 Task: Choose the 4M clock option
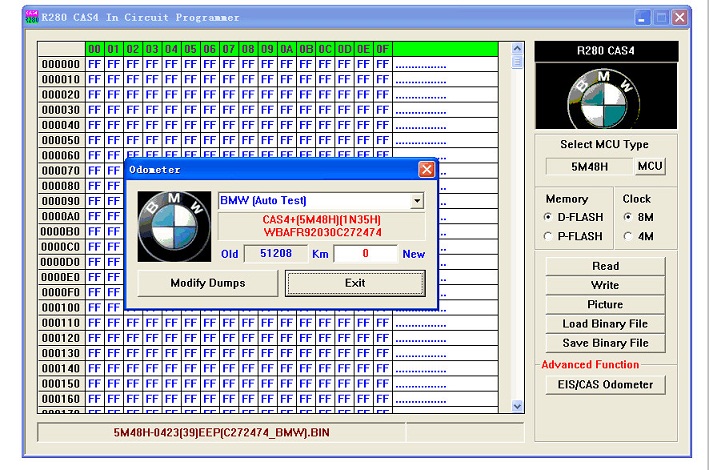tap(628, 236)
